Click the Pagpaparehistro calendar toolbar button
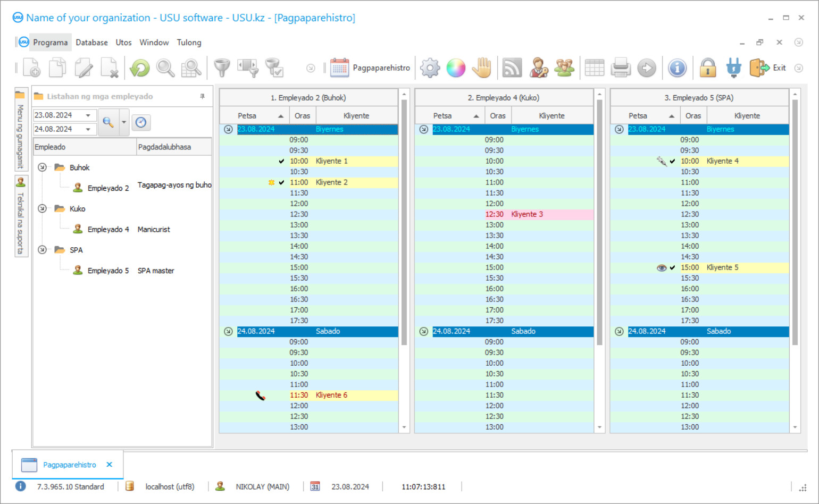819x504 pixels. click(370, 68)
